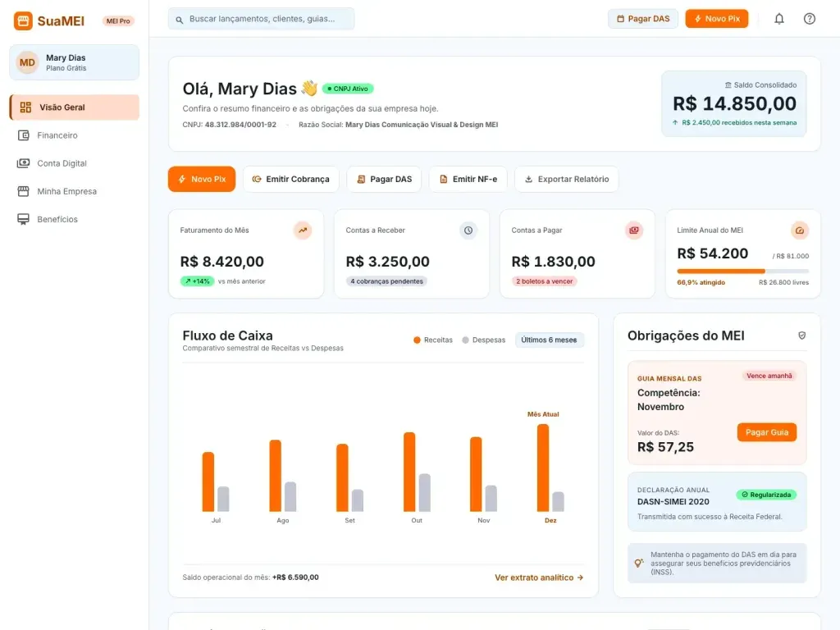The image size is (840, 630).
Task: Click the Limite Anual do MEI gauge icon
Action: (799, 231)
